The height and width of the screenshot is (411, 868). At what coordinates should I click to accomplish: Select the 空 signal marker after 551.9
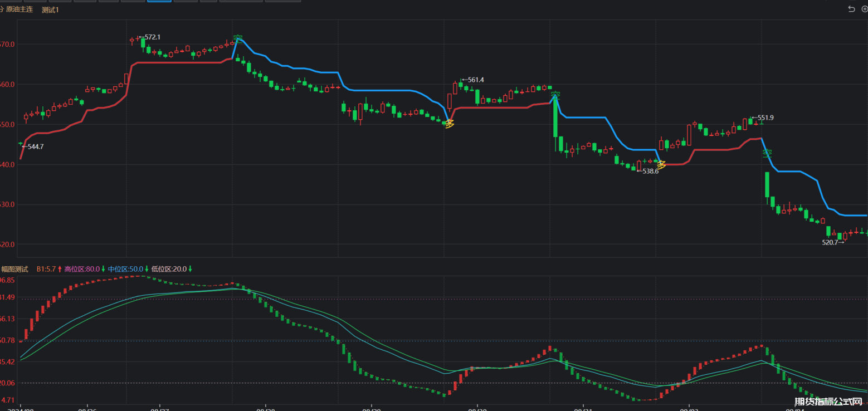coord(767,153)
